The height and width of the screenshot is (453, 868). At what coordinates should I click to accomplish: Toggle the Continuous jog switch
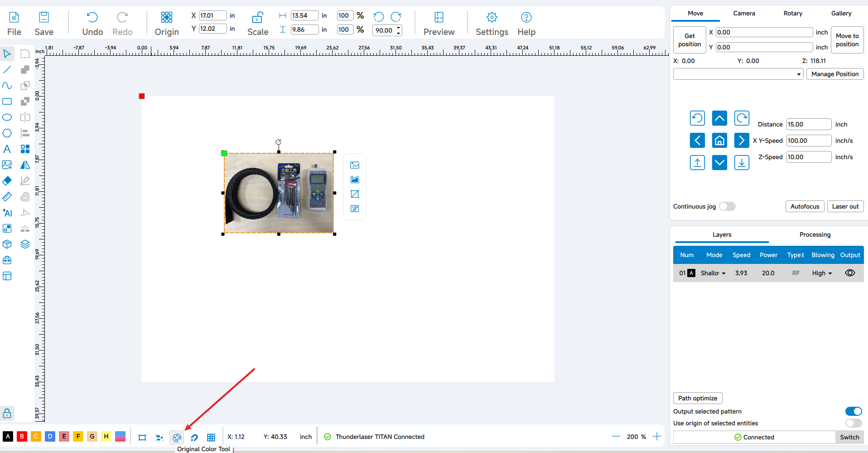click(727, 206)
